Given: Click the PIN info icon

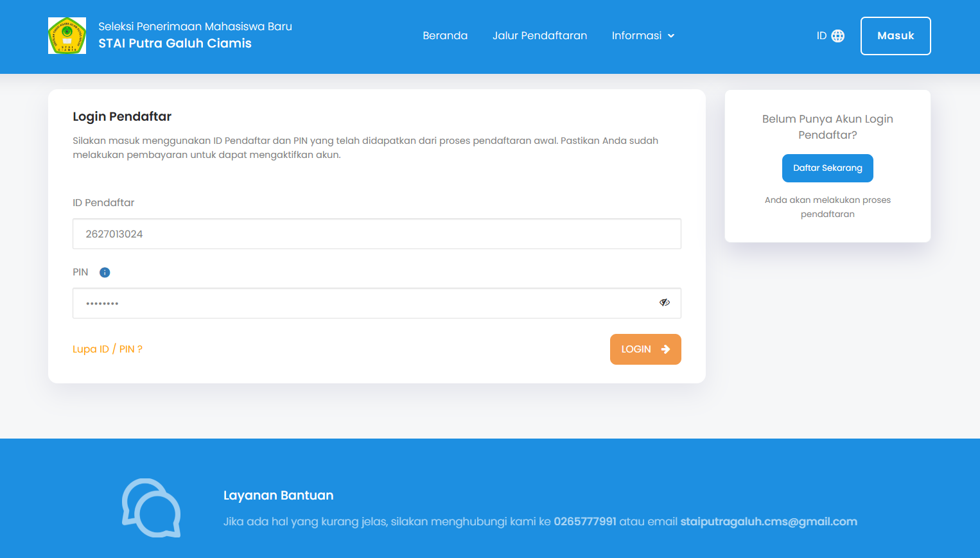Looking at the screenshot, I should click(x=105, y=272).
